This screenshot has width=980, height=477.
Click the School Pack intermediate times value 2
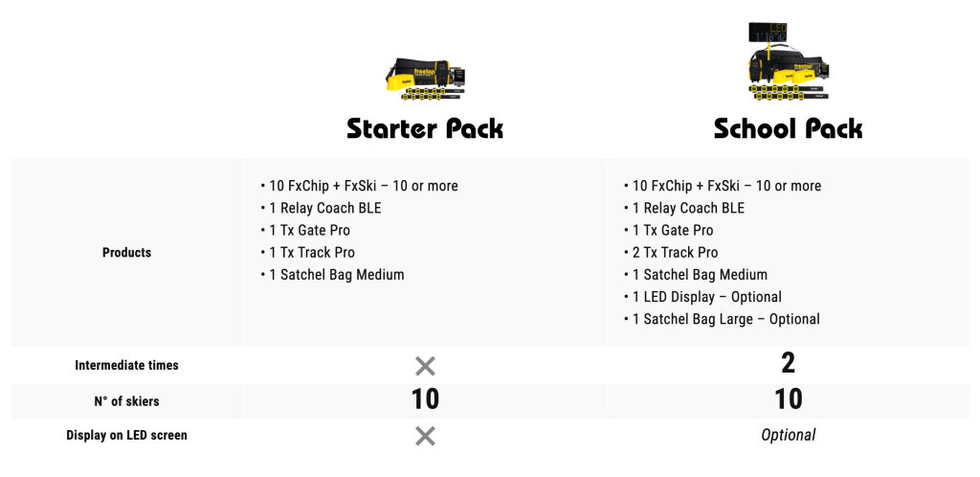coord(789,363)
